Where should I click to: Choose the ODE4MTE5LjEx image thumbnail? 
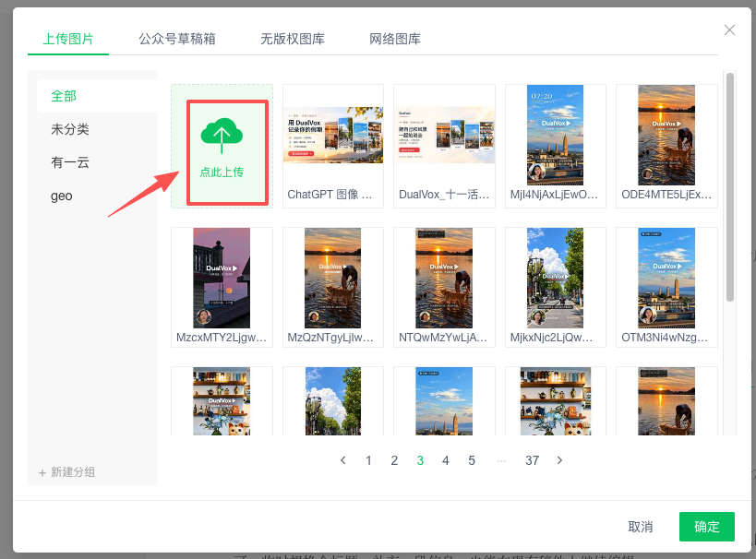666,147
